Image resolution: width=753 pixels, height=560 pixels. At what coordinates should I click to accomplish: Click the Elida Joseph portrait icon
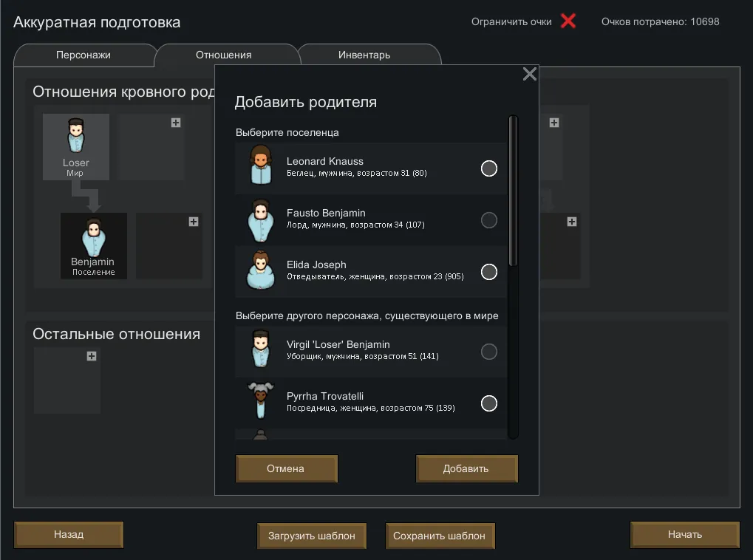point(259,270)
